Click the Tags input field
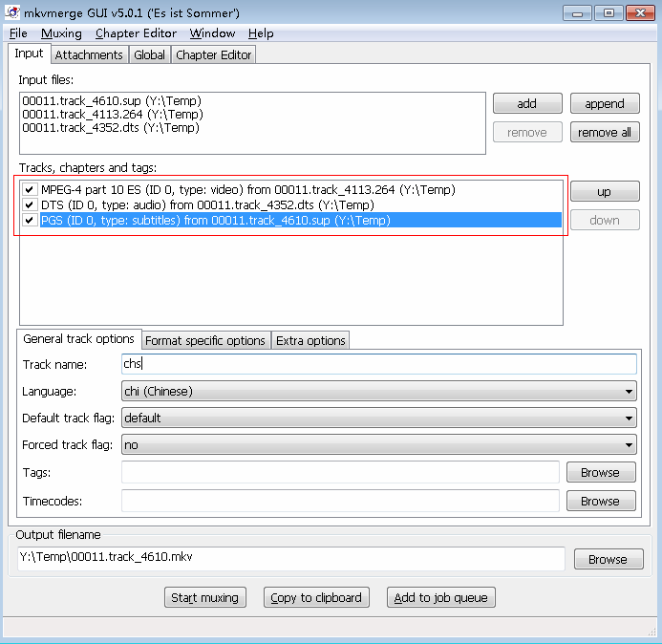Screen dimensions: 662x644 (340, 472)
